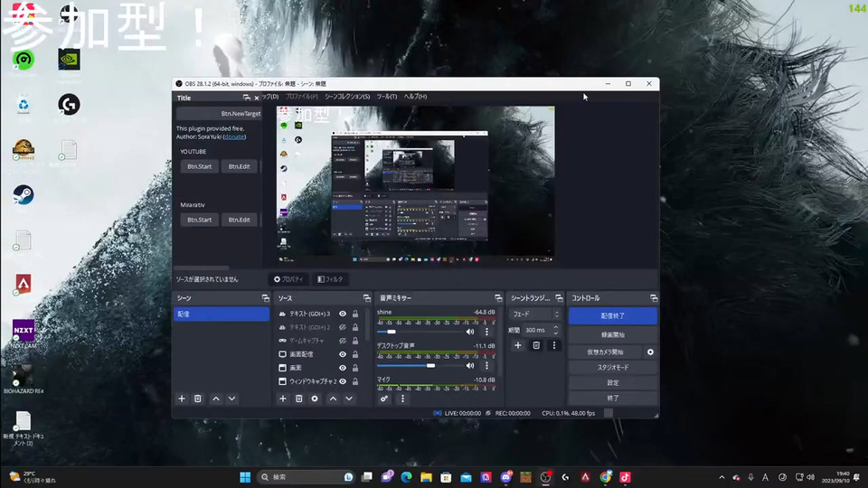Click the lock icon for 画面配信 source
Screen dimensions: 868x488
pyautogui.click(x=355, y=354)
